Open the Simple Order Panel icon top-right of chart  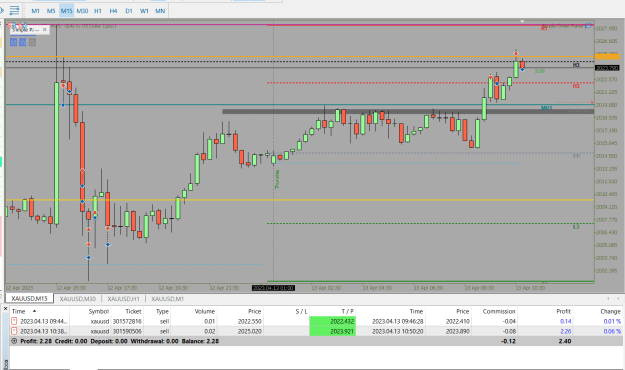tap(588, 26)
